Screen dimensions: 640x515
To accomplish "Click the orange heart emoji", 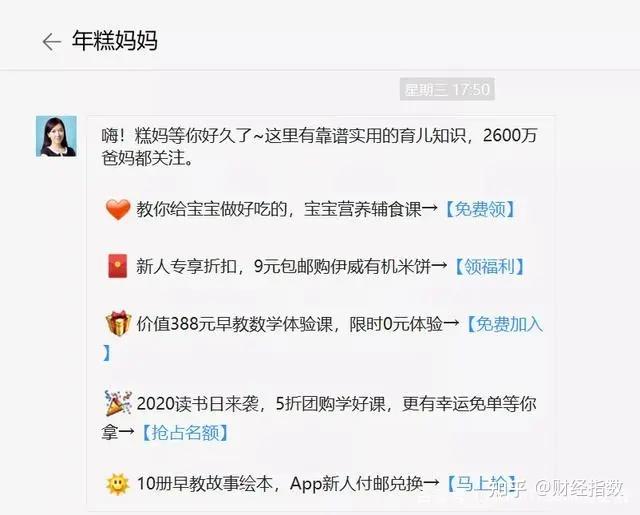I will tap(118, 209).
